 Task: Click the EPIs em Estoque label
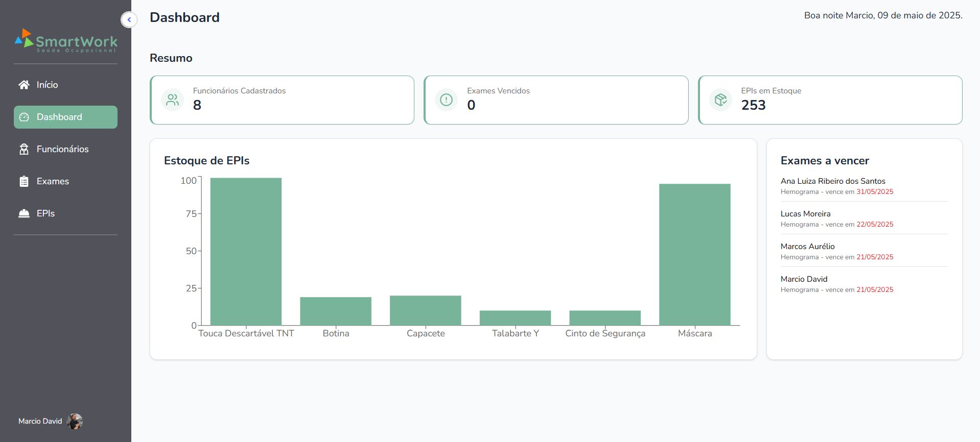(771, 91)
